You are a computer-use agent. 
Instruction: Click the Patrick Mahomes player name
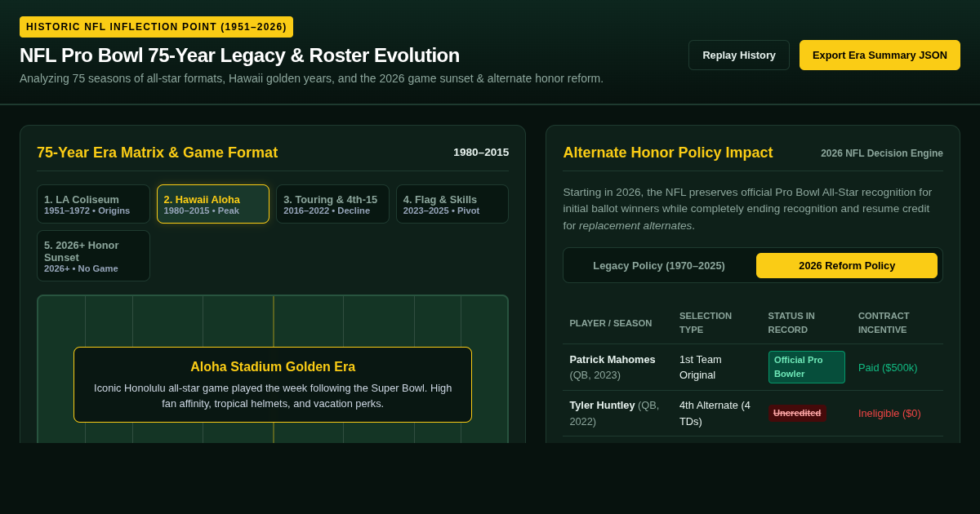click(612, 360)
